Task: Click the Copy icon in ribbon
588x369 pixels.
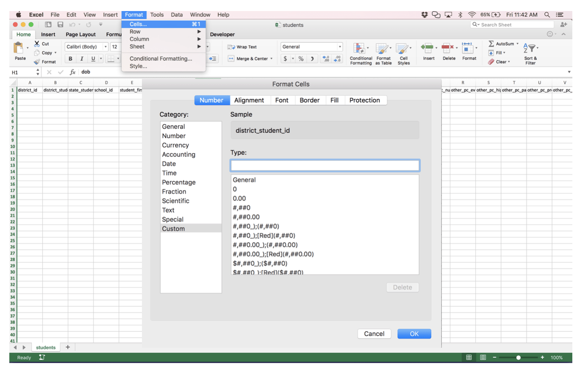Action: click(37, 53)
